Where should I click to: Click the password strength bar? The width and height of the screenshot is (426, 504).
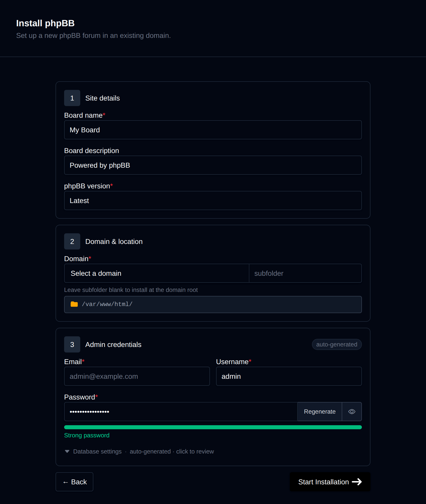pyautogui.click(x=213, y=427)
